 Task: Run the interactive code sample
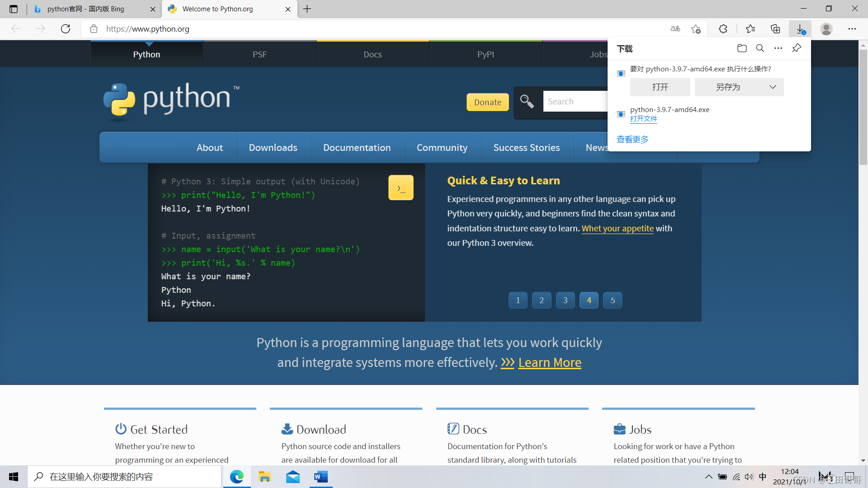pyautogui.click(x=401, y=187)
